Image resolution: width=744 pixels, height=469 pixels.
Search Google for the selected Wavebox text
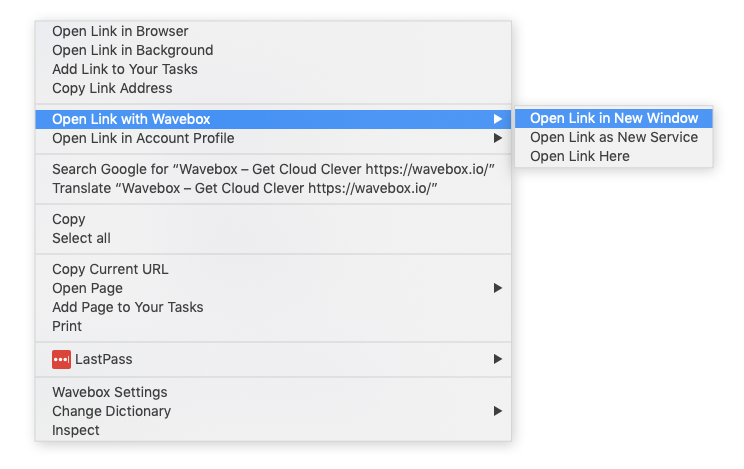pos(273,169)
